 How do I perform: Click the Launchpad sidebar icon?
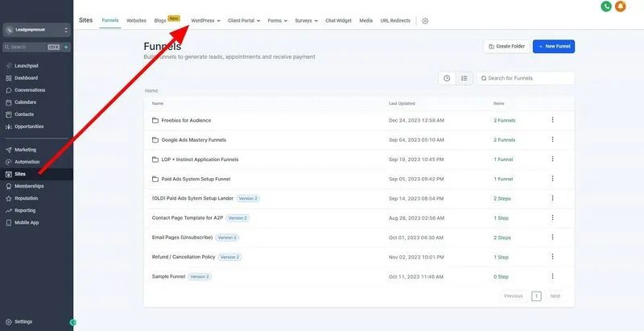[x=9, y=66]
